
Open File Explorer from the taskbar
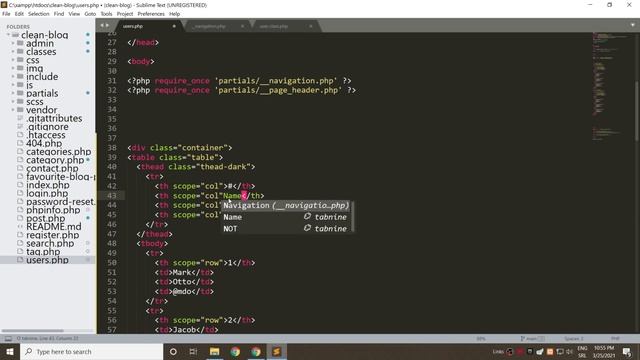point(214,351)
